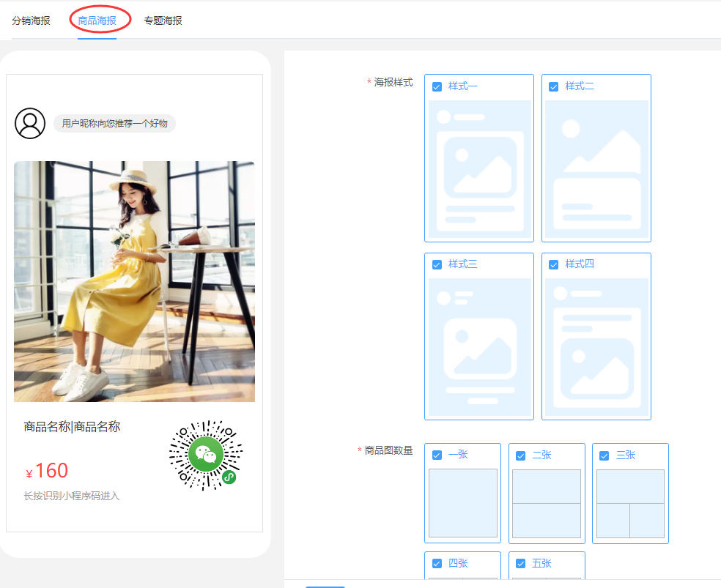The width and height of the screenshot is (721, 588).
Task: Uncheck the 样式三 checkbox
Action: click(437, 264)
